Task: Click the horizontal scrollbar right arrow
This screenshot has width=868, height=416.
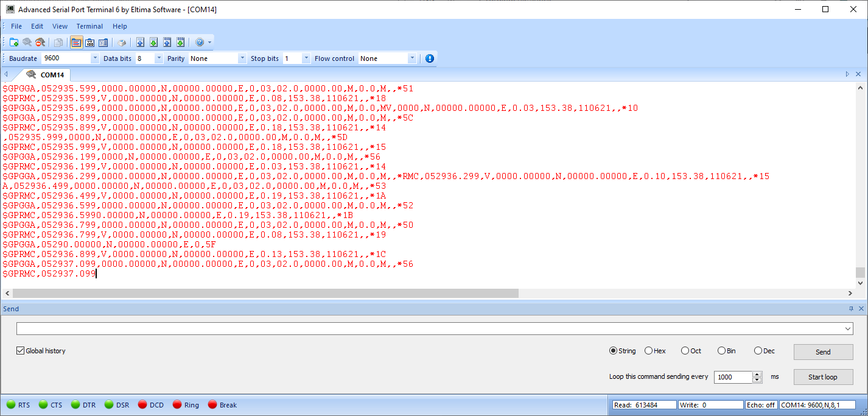Action: coord(850,294)
